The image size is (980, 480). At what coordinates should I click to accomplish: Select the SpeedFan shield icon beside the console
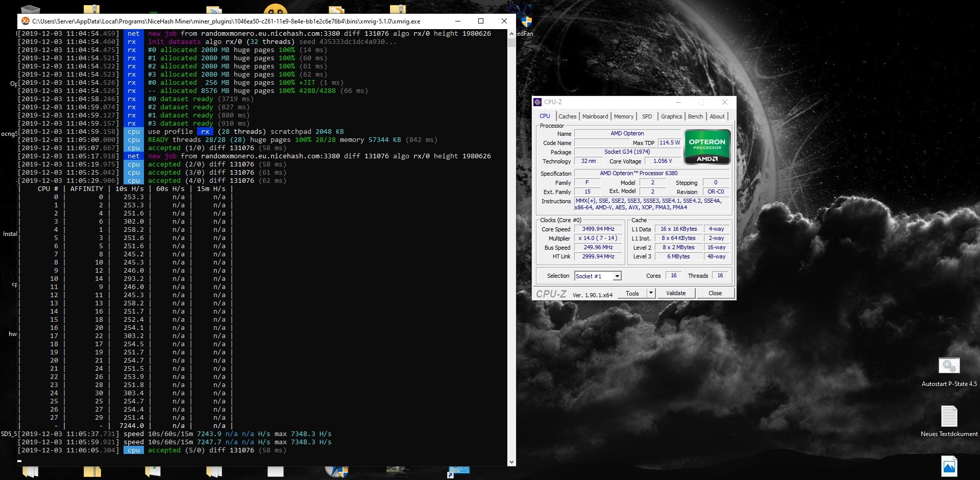pos(526,22)
